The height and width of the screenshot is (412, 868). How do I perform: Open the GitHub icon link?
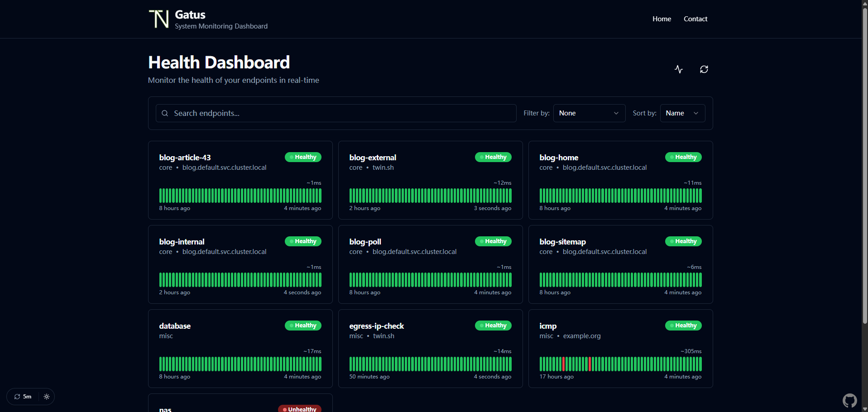pos(849,400)
